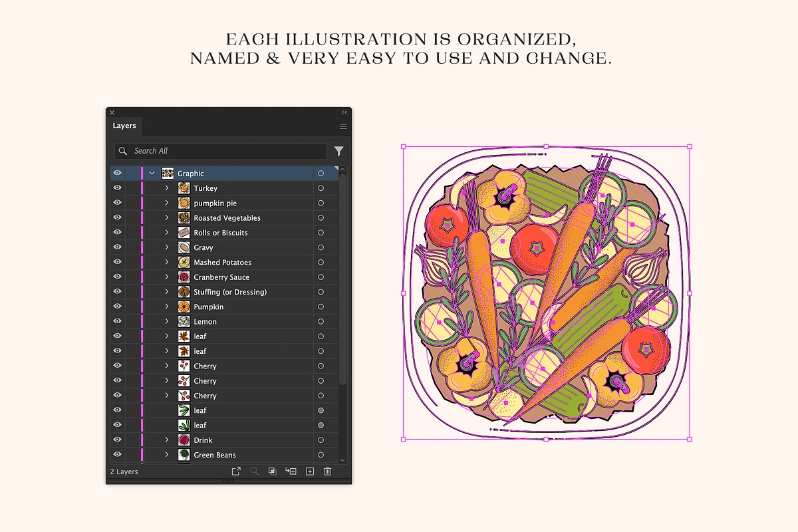Close the Layers panel with X
The height and width of the screenshot is (532, 798).
click(112, 112)
